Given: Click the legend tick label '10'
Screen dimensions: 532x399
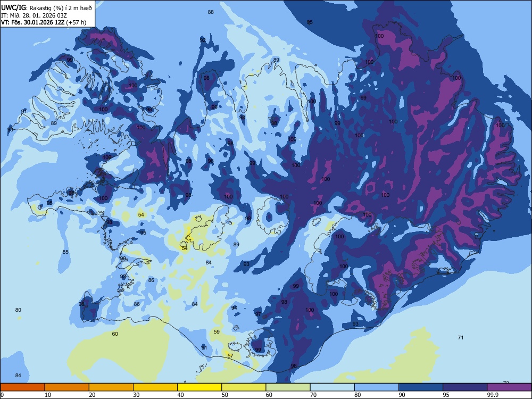Looking at the screenshot, I should (48, 395).
